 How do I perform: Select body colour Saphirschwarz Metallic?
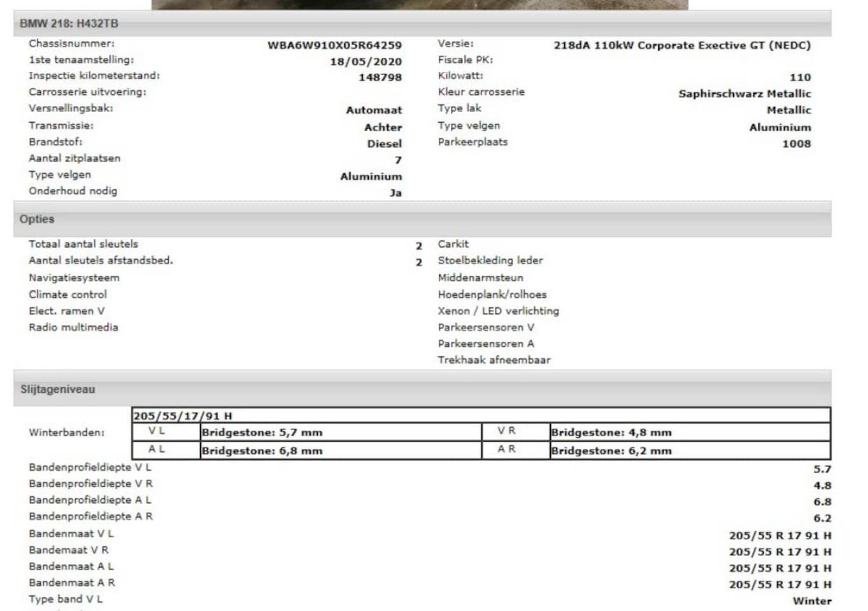coord(744,94)
